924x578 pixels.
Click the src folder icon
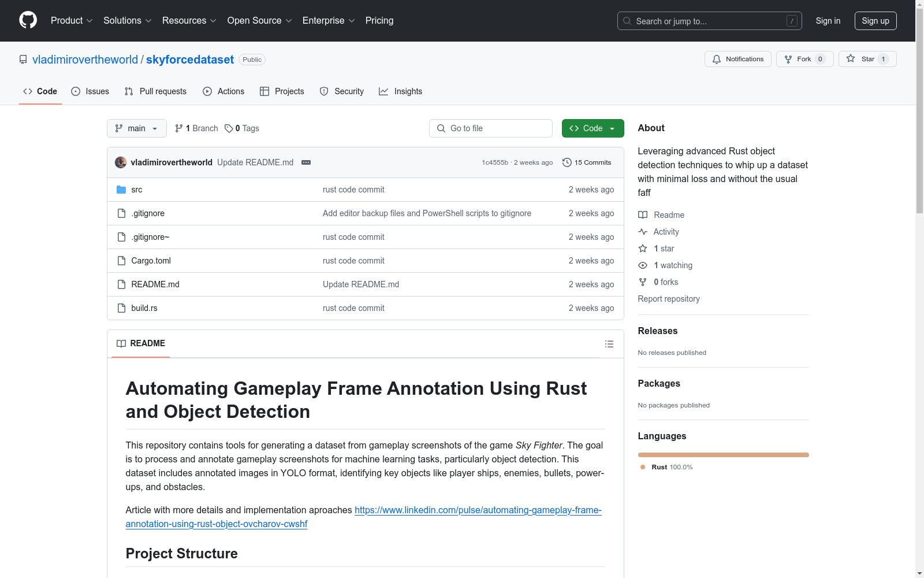pyautogui.click(x=121, y=190)
